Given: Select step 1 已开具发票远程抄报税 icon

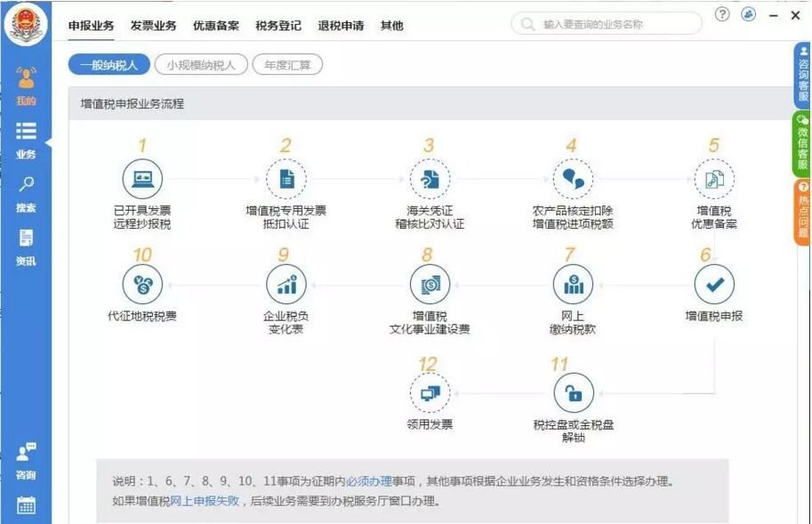Looking at the screenshot, I should [x=142, y=176].
